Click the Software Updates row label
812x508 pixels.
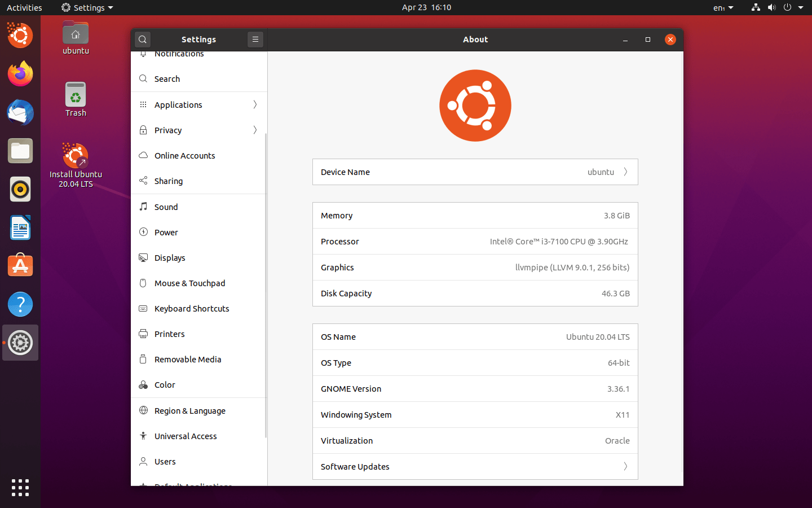click(x=355, y=467)
